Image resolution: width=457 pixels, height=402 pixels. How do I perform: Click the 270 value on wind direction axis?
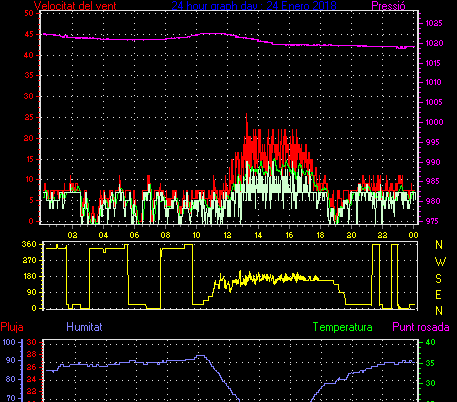click(x=29, y=260)
